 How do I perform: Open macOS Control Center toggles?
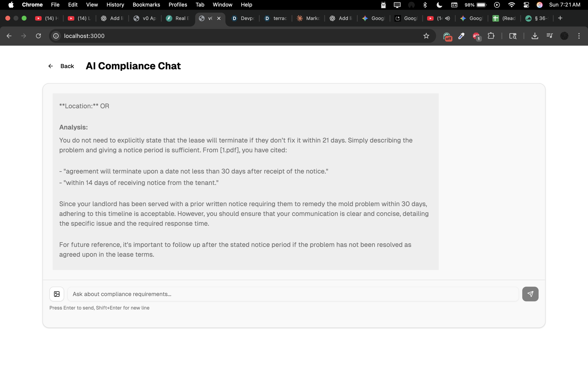point(526,5)
